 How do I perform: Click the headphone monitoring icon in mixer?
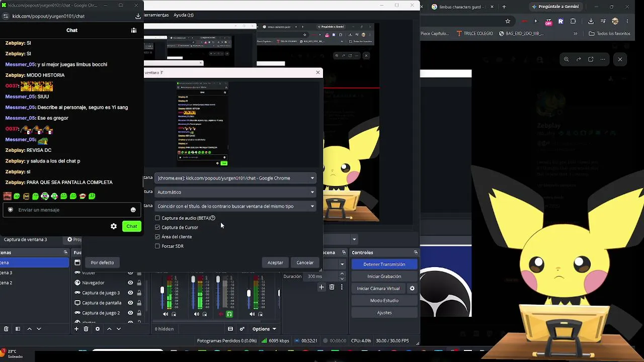(229, 314)
